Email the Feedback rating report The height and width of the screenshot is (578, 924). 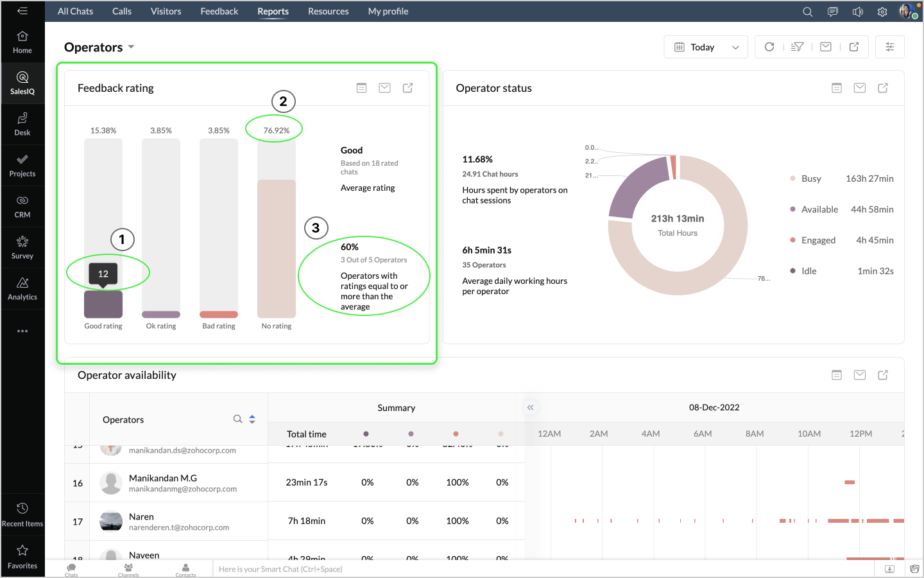click(384, 88)
